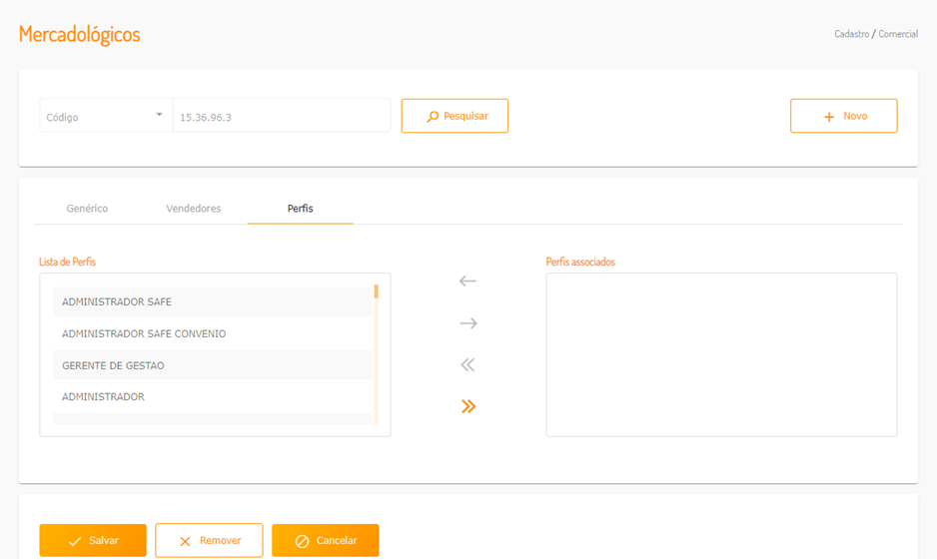This screenshot has width=937, height=560.
Task: Click the right arrow to add selected profile
Action: (x=468, y=323)
